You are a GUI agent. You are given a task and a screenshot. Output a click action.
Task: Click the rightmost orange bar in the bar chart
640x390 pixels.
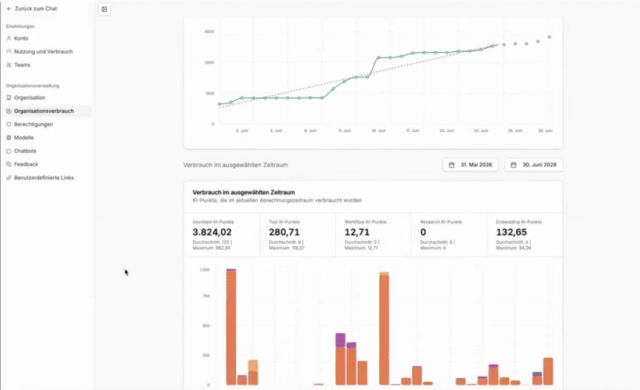point(548,372)
